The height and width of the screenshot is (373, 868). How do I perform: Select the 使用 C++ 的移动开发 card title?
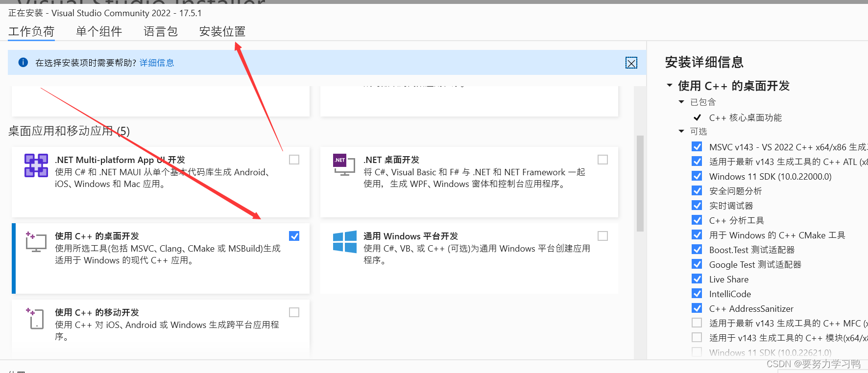coord(97,312)
